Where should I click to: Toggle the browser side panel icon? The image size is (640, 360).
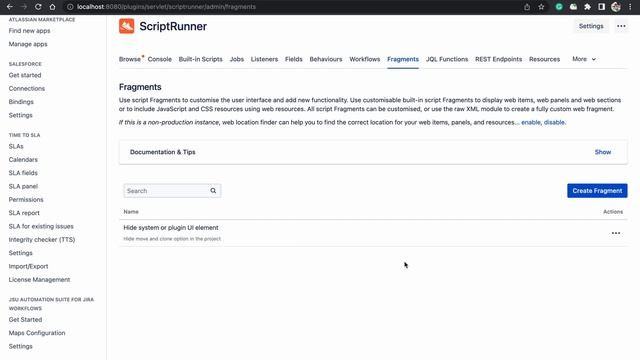tap(602, 7)
